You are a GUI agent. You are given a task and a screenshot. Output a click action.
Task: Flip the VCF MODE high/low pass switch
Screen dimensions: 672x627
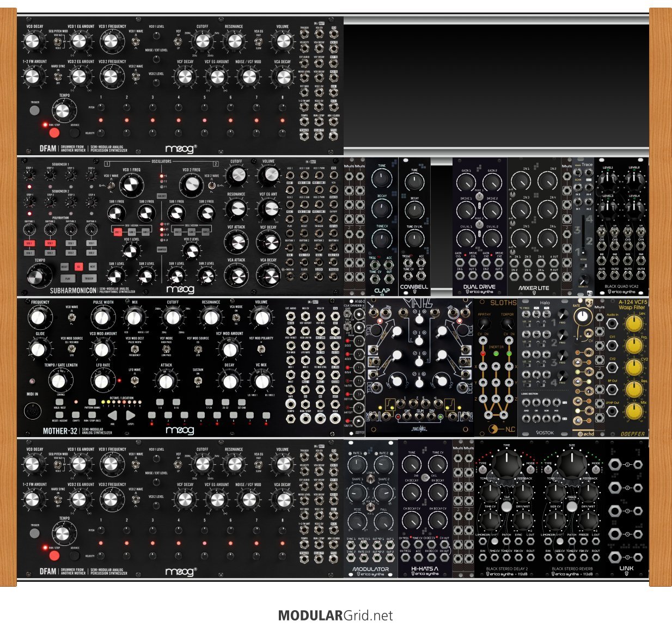tap(166, 348)
